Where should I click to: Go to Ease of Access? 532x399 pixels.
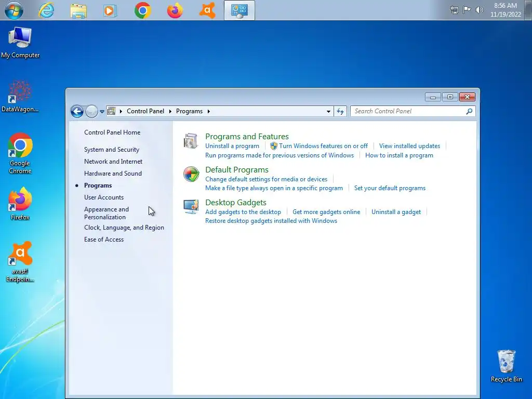pyautogui.click(x=103, y=240)
